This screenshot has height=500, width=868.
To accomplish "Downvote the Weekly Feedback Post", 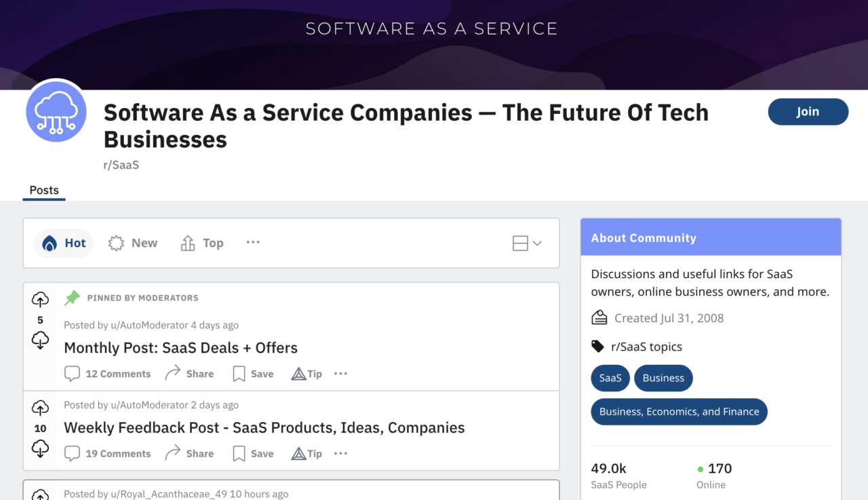I will [x=40, y=448].
